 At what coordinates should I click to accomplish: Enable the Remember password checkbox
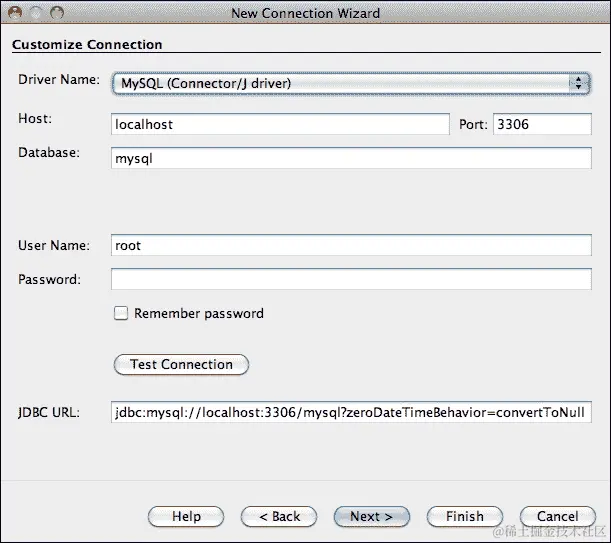[121, 313]
